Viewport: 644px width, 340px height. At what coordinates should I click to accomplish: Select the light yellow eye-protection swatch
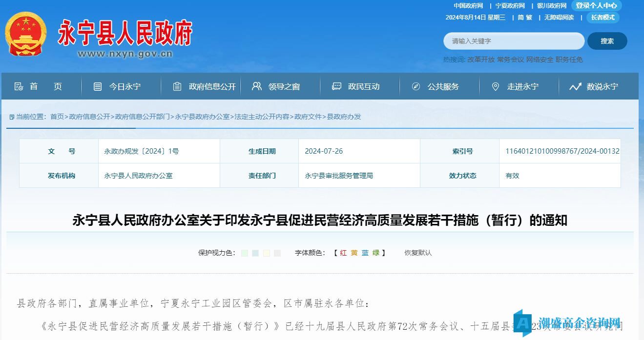267,253
